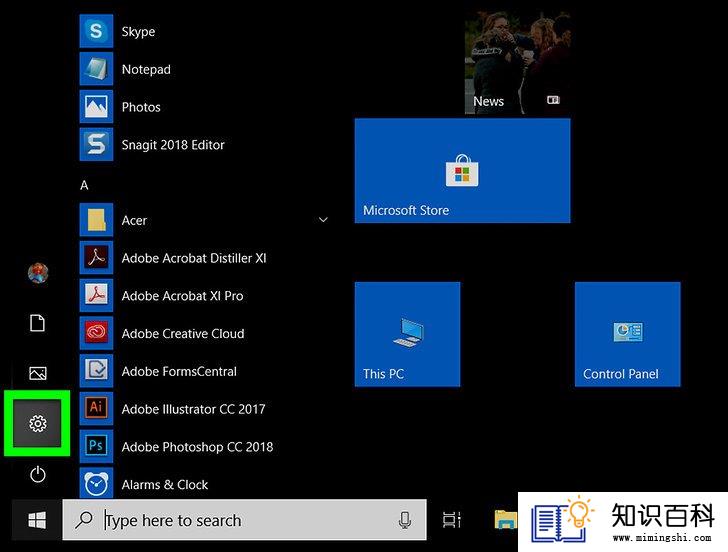Open Task View on the taskbar
Viewport: 728px width, 552px height.
(x=451, y=520)
